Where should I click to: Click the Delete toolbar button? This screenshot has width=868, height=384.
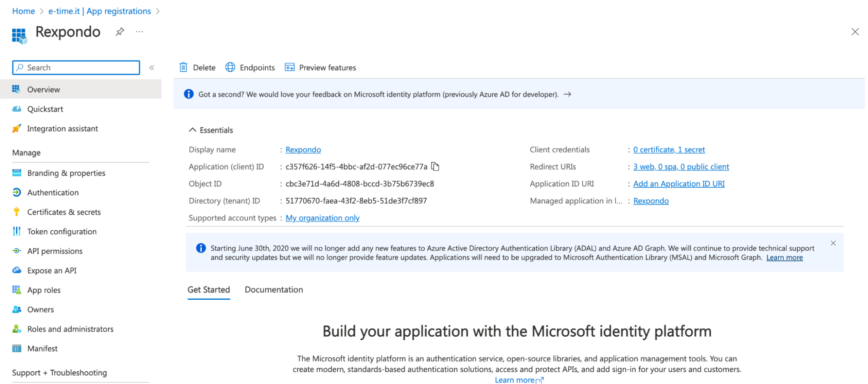[x=198, y=67]
